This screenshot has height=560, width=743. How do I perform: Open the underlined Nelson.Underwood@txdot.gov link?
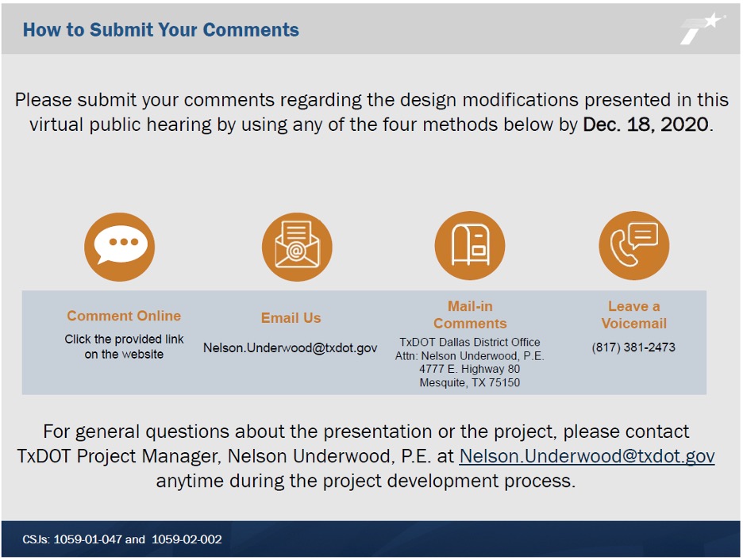point(587,456)
